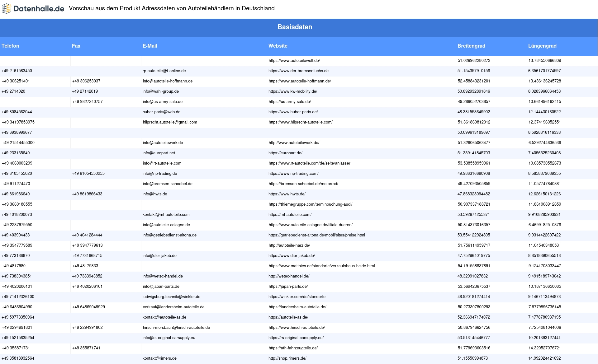Click the Breitengrad column header
The image size is (598, 364).
(x=471, y=46)
